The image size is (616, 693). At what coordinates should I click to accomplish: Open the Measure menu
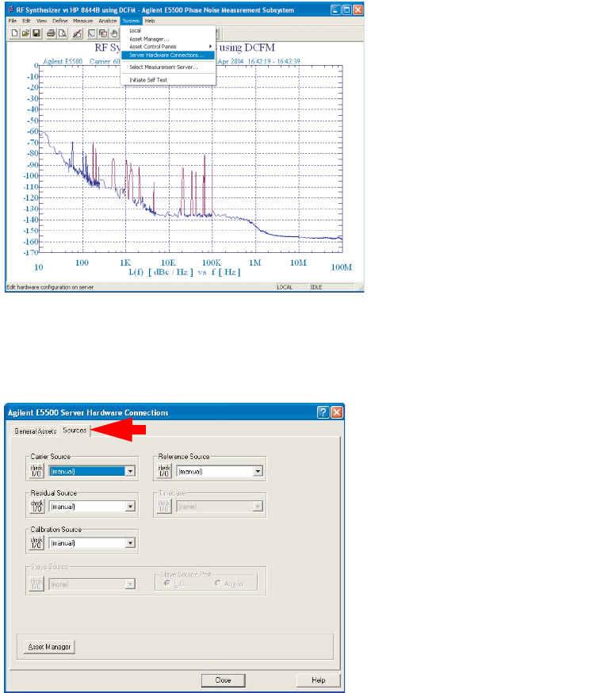pyautogui.click(x=82, y=21)
